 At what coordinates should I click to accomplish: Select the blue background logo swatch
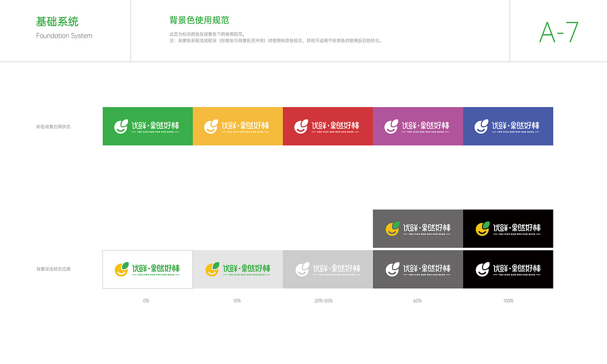(x=508, y=126)
